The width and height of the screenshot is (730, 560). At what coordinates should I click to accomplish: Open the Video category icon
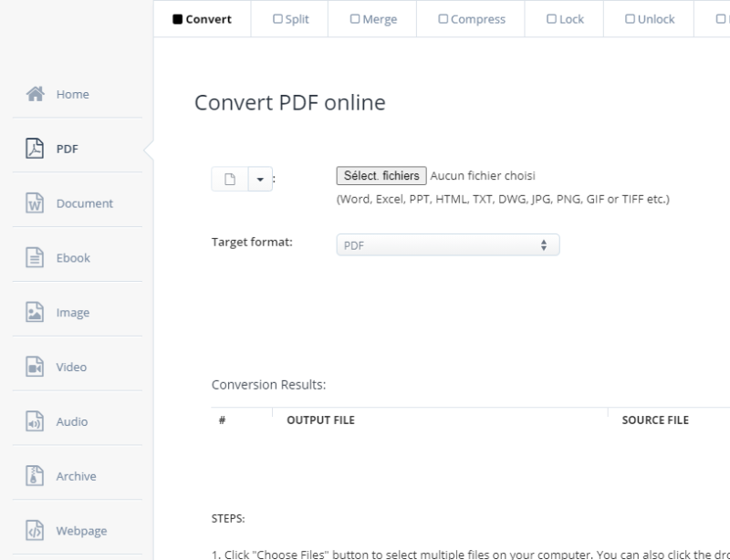pos(35,367)
